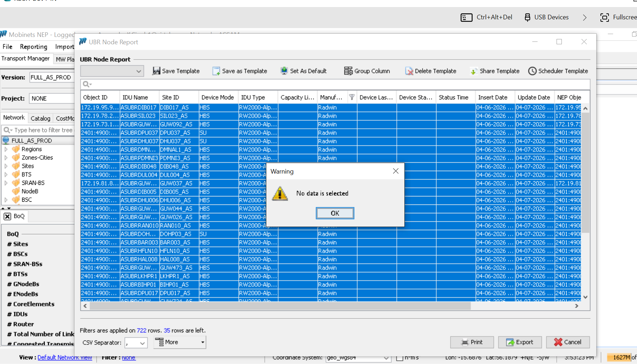Click the Delete Template icon

pyautogui.click(x=409, y=71)
